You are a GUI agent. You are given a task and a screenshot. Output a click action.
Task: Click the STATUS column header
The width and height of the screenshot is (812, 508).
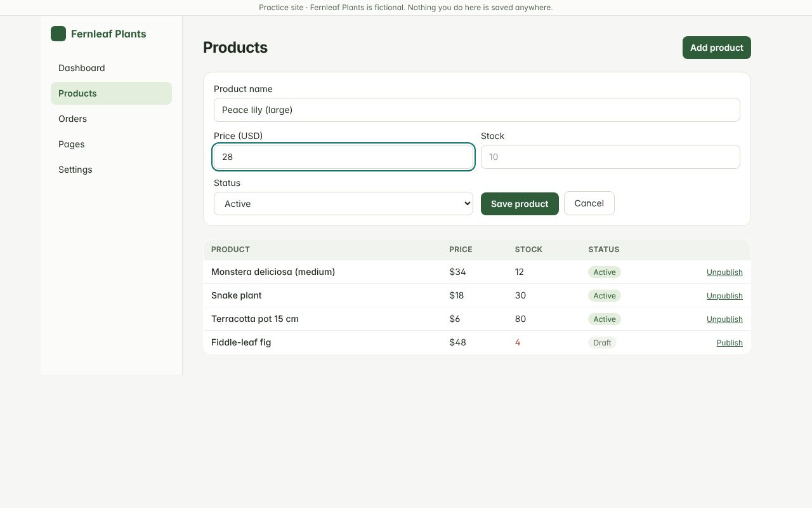604,250
